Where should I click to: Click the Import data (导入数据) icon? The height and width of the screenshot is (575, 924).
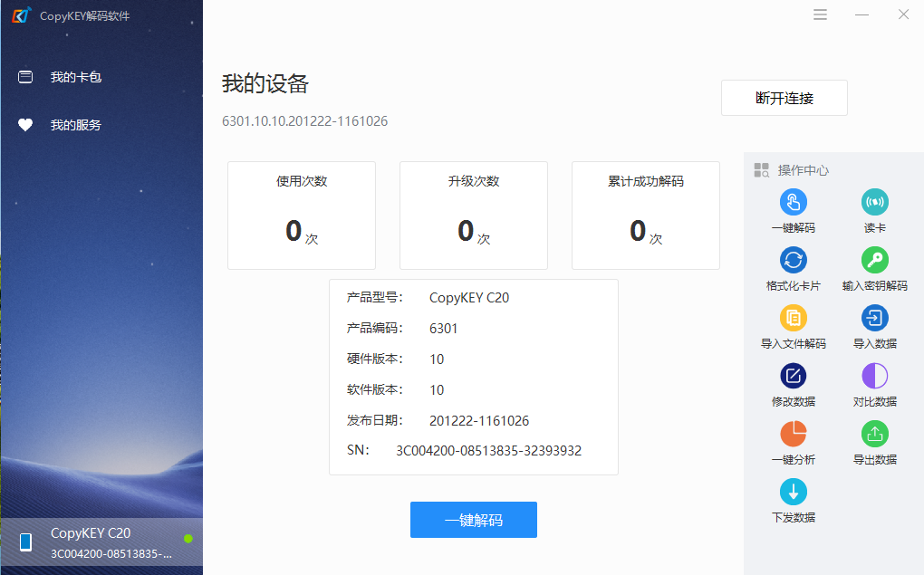[874, 318]
